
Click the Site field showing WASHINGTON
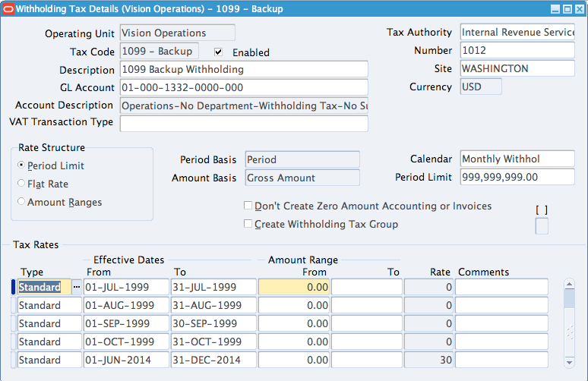pyautogui.click(x=517, y=68)
